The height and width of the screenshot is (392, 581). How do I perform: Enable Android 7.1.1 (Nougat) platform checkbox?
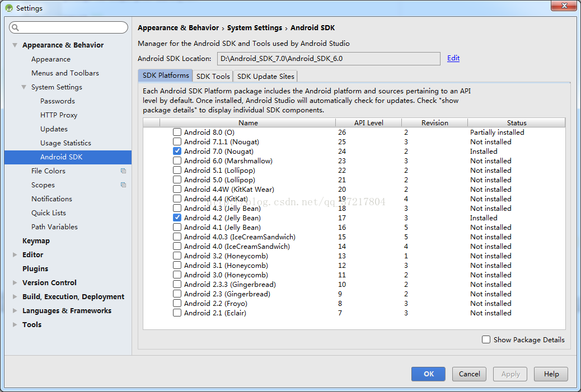coord(177,142)
